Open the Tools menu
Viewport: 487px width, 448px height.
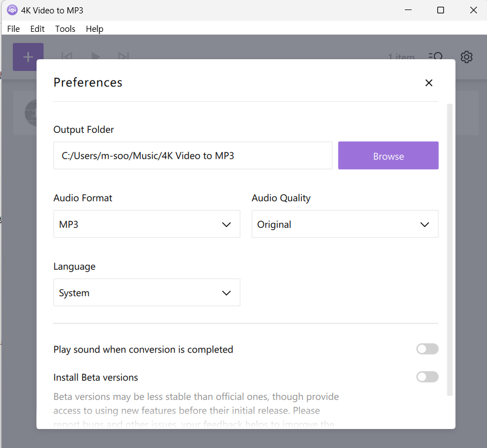tap(65, 29)
